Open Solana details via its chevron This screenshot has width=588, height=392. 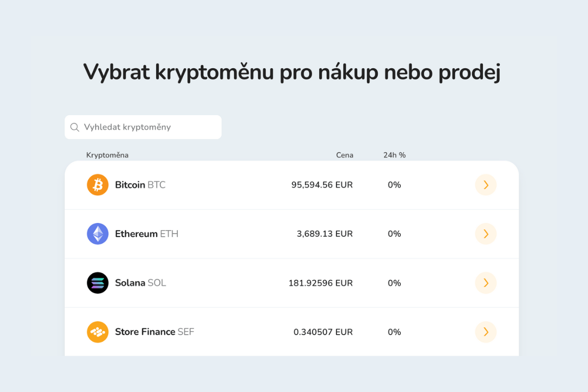tap(486, 283)
